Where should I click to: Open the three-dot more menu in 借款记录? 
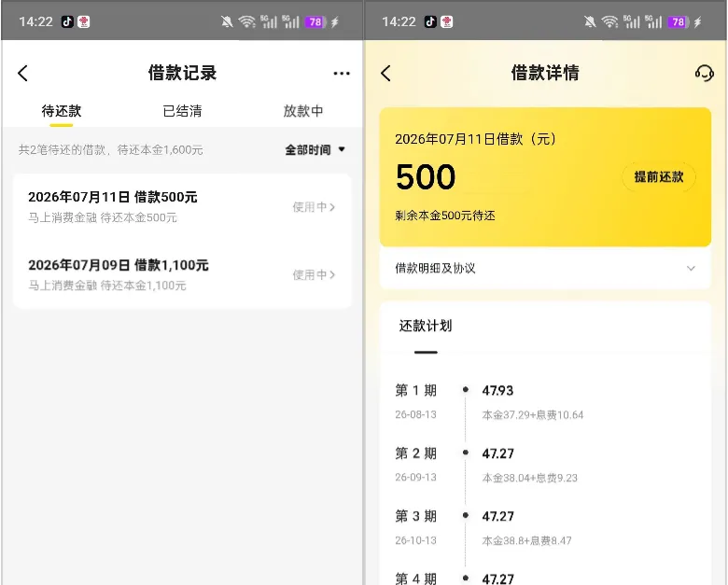click(342, 74)
